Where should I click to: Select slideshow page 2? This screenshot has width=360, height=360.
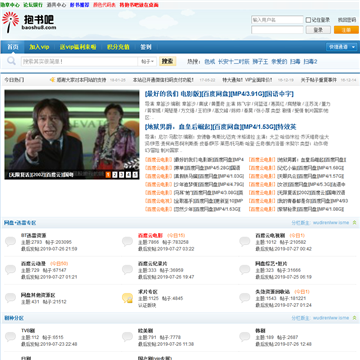pyautogui.click(x=115, y=175)
